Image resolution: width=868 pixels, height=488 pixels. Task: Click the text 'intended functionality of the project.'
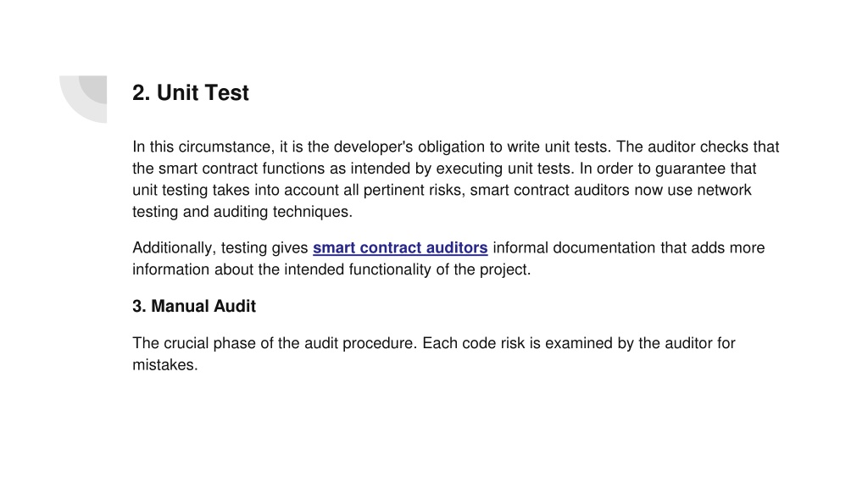pos(408,269)
